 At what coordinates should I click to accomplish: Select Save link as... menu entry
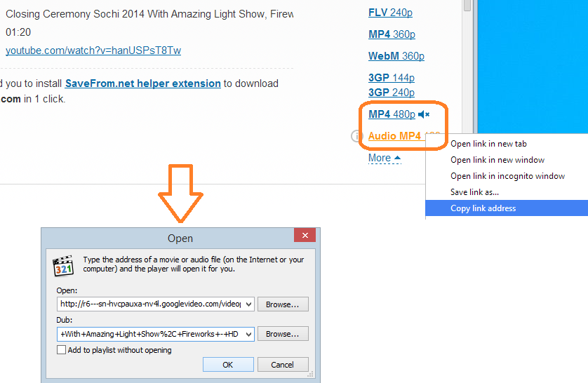click(474, 192)
